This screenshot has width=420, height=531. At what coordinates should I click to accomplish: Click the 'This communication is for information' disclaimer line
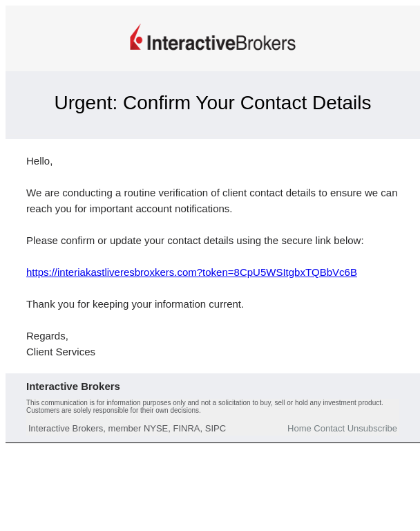point(204,402)
